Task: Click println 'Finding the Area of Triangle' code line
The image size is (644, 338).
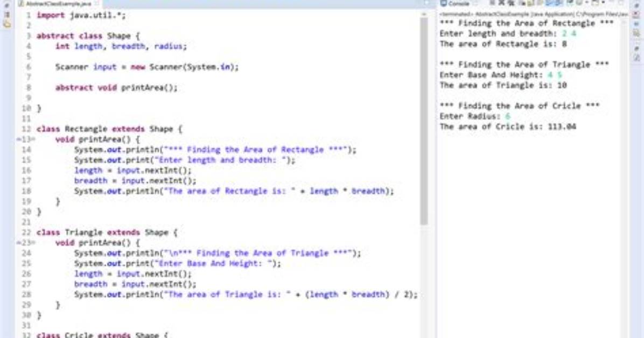Action: [x=218, y=253]
